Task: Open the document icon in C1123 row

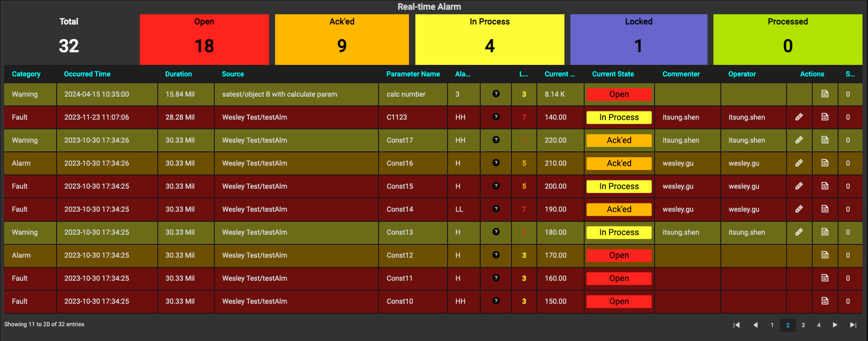Action: tap(825, 117)
